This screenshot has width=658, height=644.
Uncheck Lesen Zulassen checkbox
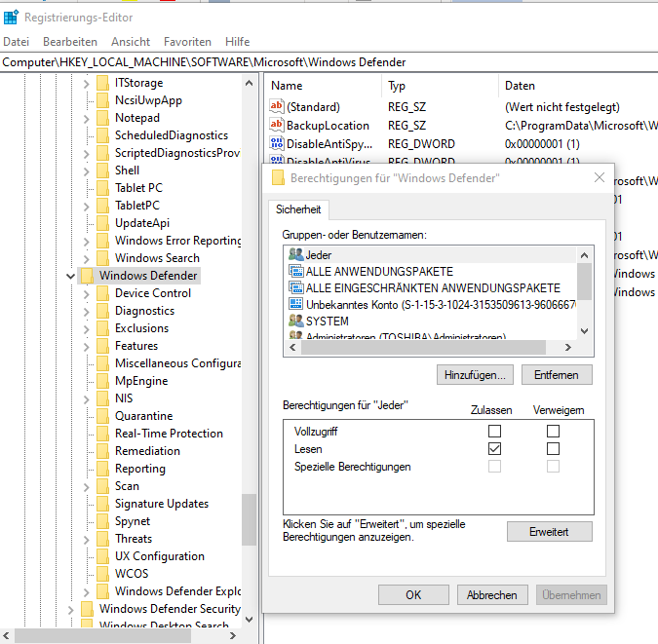pos(494,448)
